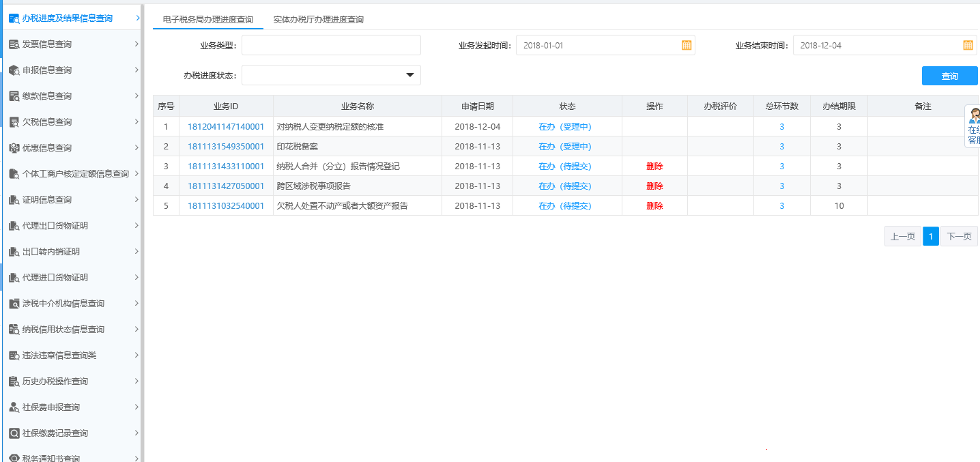Click the 发票信息查询 sidebar icon
The width and height of the screenshot is (980, 462).
pyautogui.click(x=14, y=44)
